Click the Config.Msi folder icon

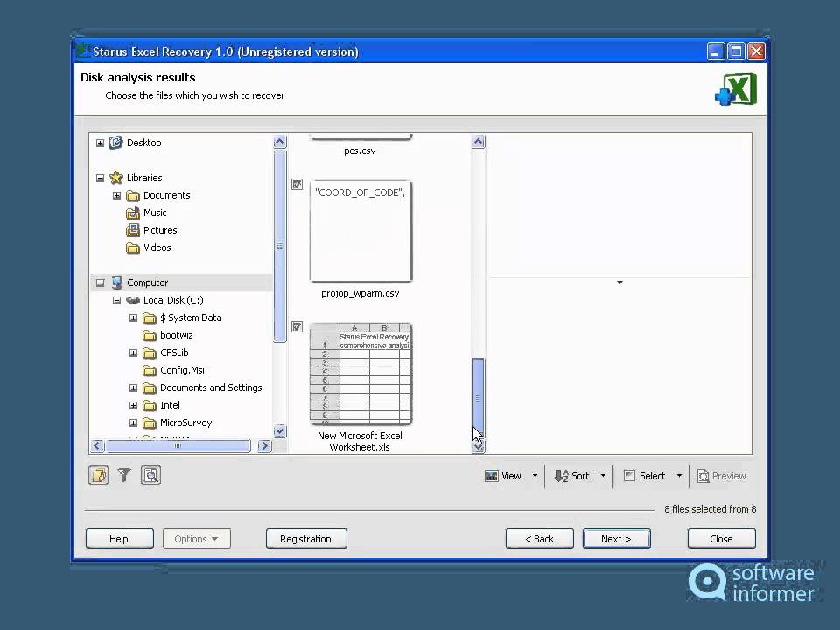150,371
